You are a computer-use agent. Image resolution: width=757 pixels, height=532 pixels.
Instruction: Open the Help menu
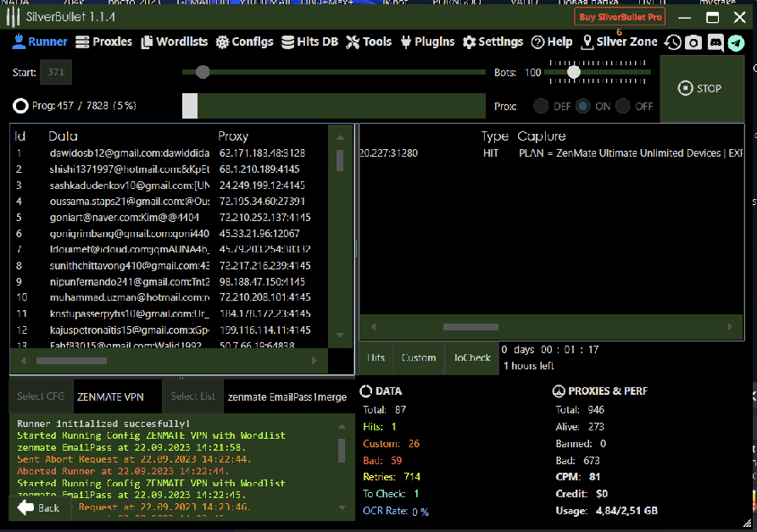[x=552, y=42]
